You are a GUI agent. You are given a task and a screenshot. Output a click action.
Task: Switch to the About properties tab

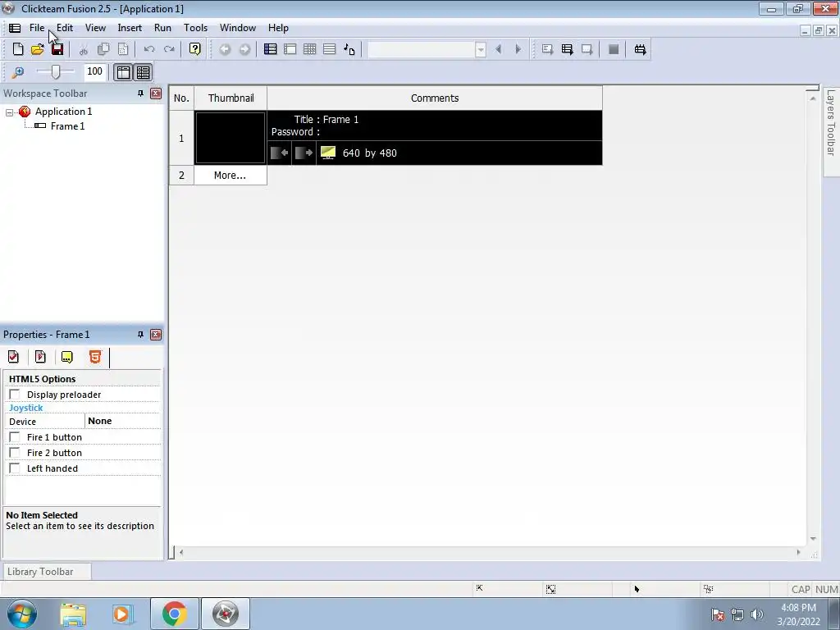pyautogui.click(x=67, y=357)
